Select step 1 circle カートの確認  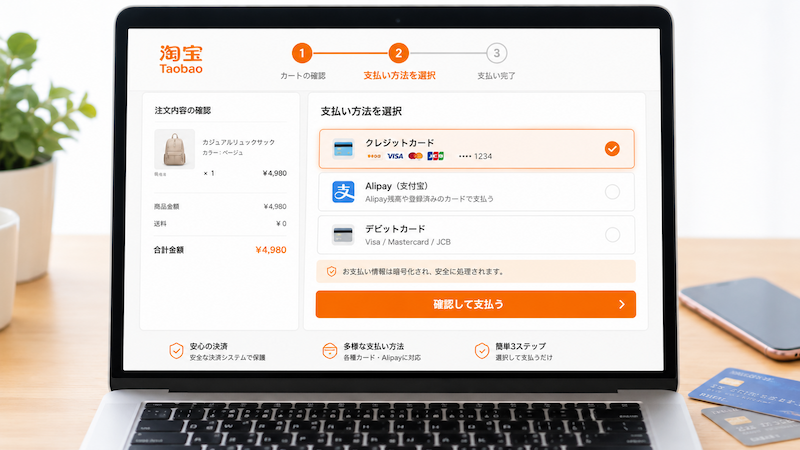[x=302, y=53]
